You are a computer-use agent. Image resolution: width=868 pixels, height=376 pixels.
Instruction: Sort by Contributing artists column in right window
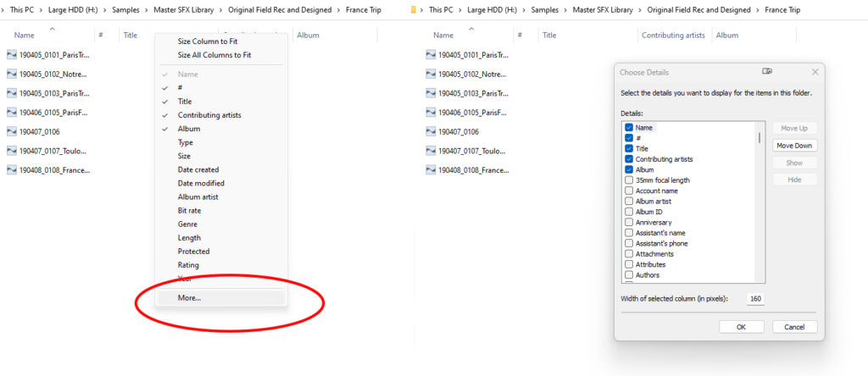pos(673,35)
